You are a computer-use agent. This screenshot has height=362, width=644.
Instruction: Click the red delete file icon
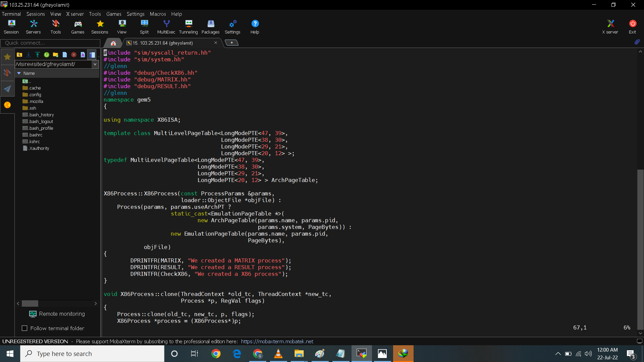(74, 55)
